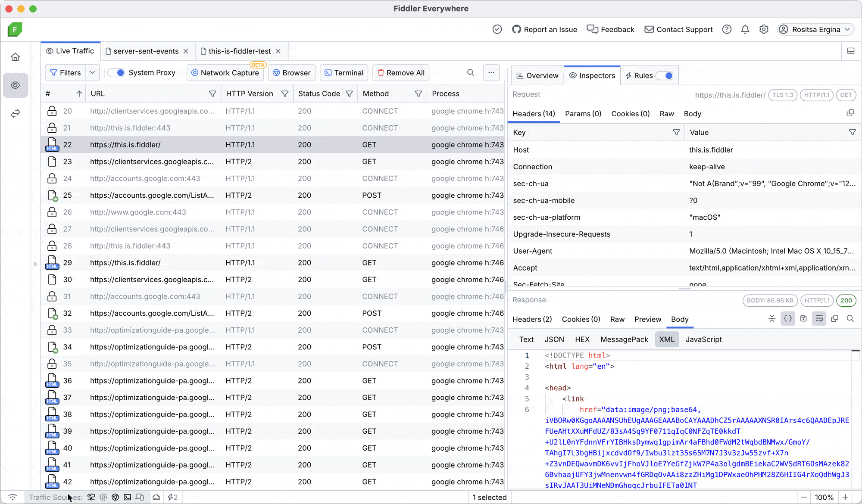Open the Rositsa Ergina account menu
The height and width of the screenshot is (504, 862).
[x=815, y=29]
